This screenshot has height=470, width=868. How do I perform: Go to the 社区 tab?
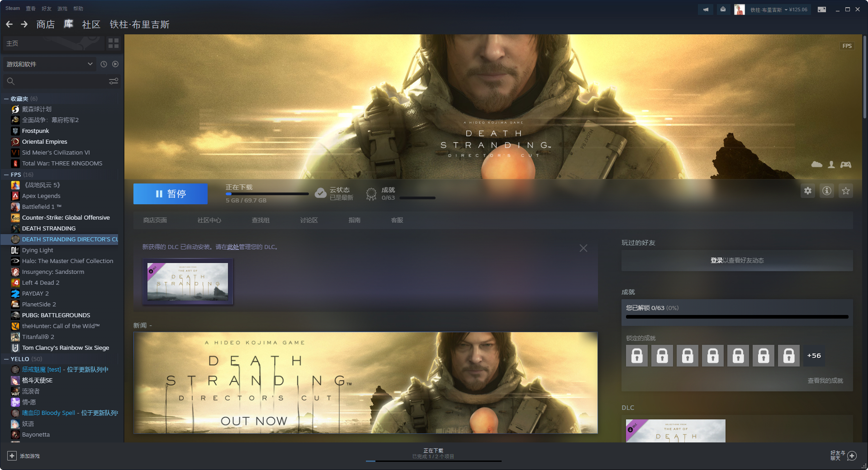point(91,24)
